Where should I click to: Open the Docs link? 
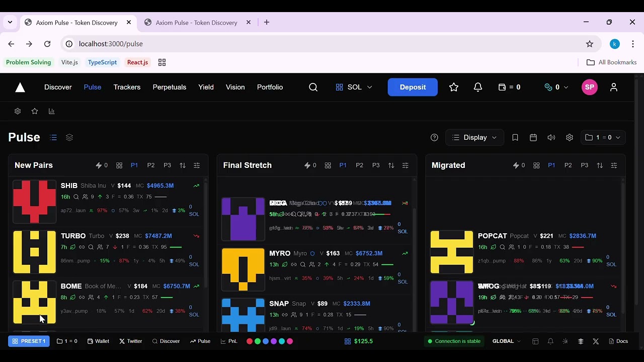pos(618,341)
